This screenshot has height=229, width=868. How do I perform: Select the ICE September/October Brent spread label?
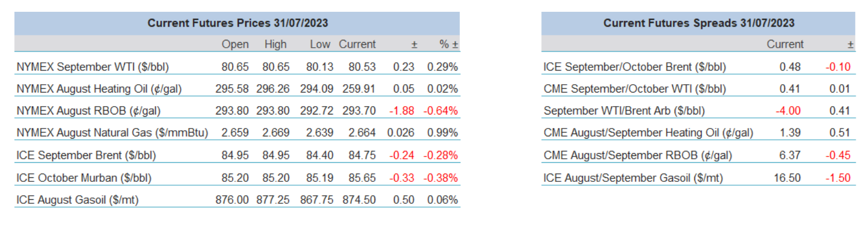(x=635, y=67)
